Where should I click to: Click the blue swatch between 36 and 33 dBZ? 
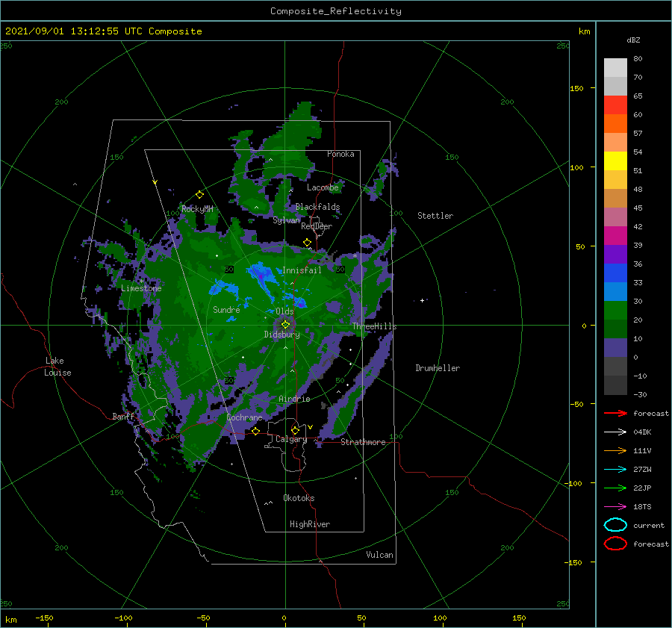[x=615, y=273]
